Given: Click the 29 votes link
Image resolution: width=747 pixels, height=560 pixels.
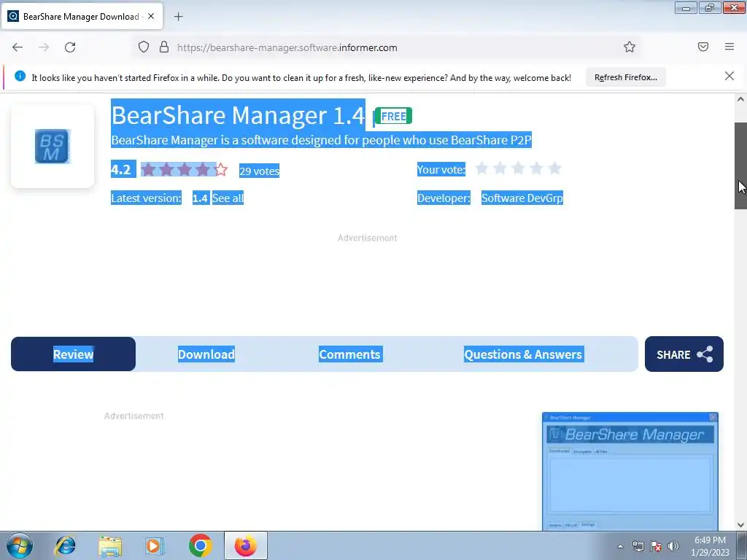Looking at the screenshot, I should point(259,171).
